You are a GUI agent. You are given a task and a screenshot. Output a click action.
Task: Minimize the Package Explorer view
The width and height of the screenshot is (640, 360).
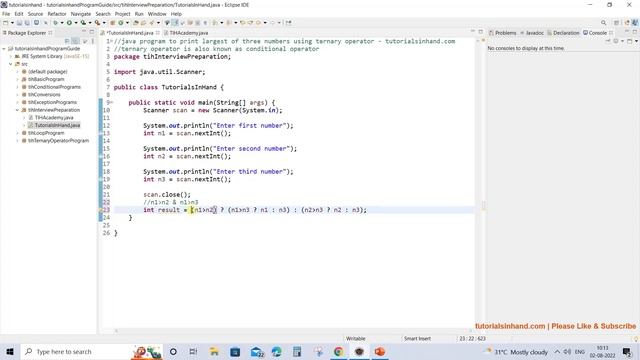(84, 31)
